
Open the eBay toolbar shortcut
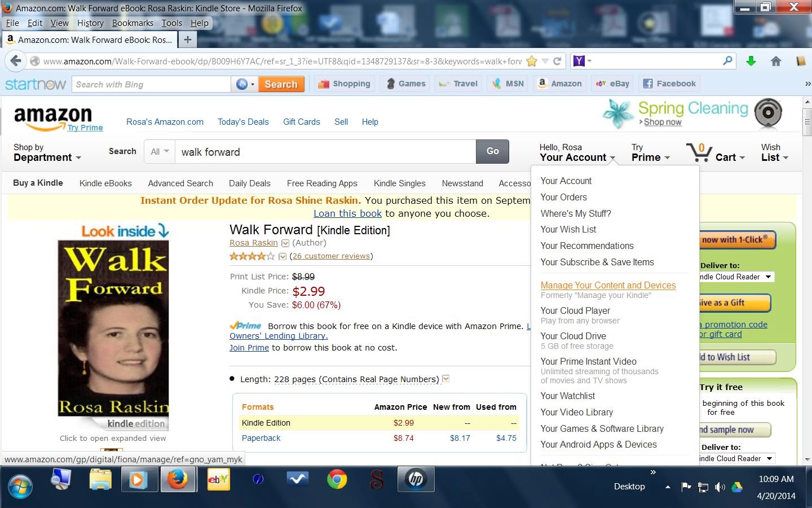pyautogui.click(x=612, y=84)
